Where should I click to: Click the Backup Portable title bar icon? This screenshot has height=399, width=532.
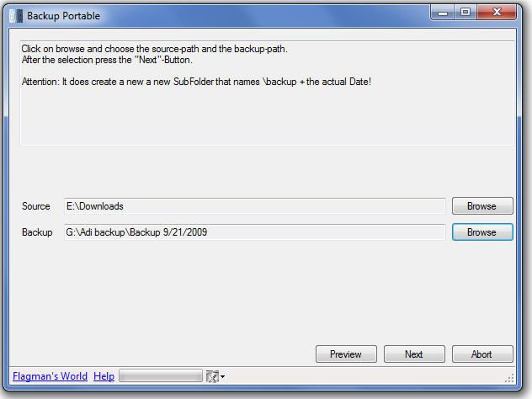pos(16,16)
